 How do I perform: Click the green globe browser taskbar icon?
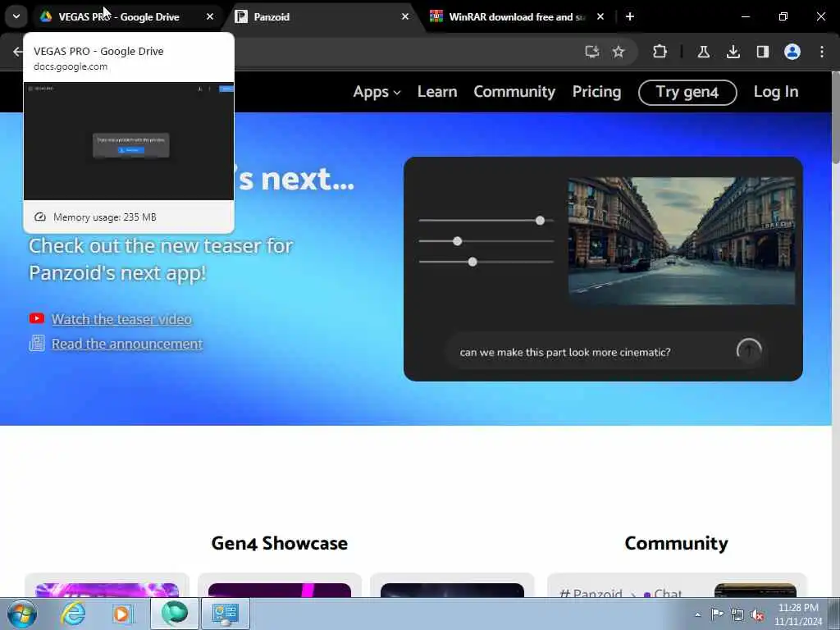tap(174, 613)
